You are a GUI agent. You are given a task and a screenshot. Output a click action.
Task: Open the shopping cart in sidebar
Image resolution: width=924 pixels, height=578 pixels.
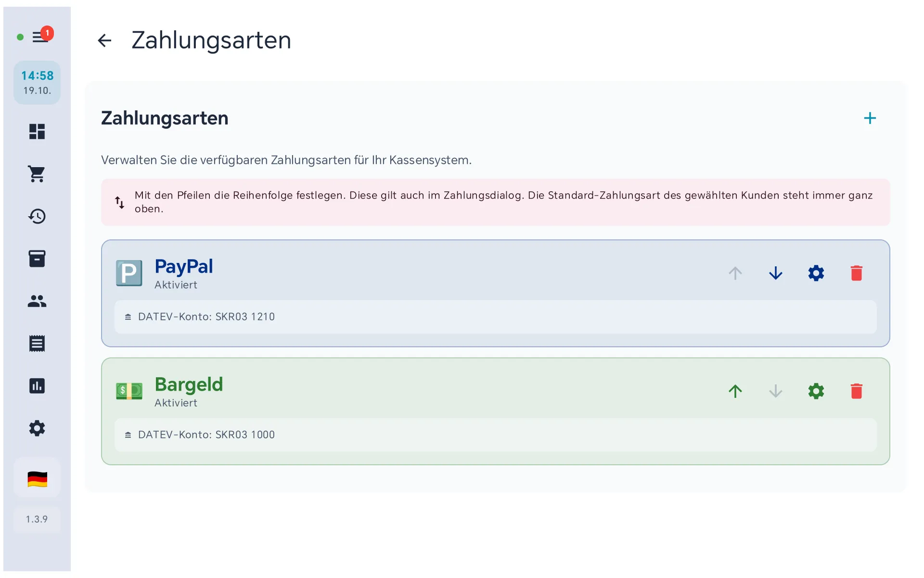37,174
